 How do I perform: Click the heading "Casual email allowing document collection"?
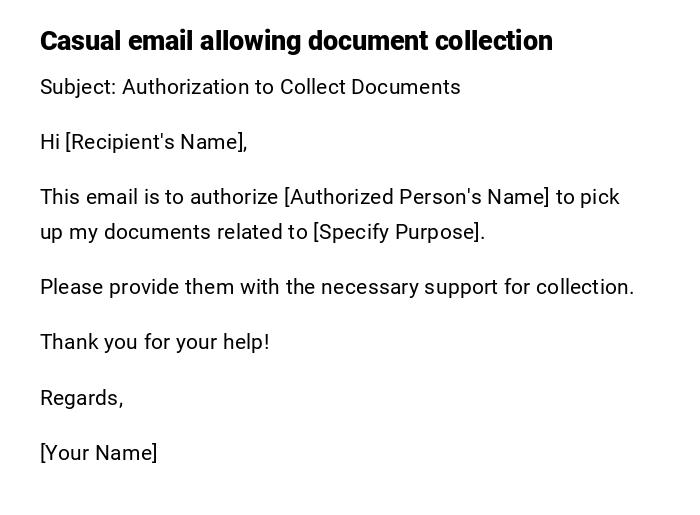point(296,41)
